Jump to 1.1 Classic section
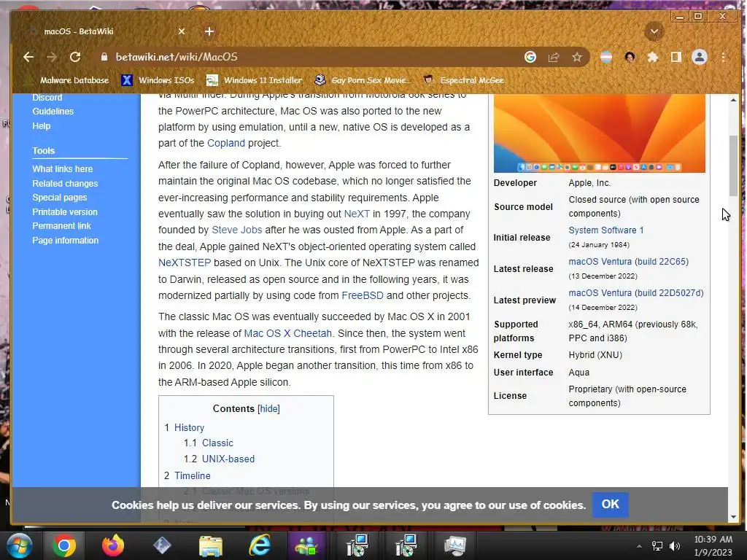The image size is (747, 560). [217, 443]
